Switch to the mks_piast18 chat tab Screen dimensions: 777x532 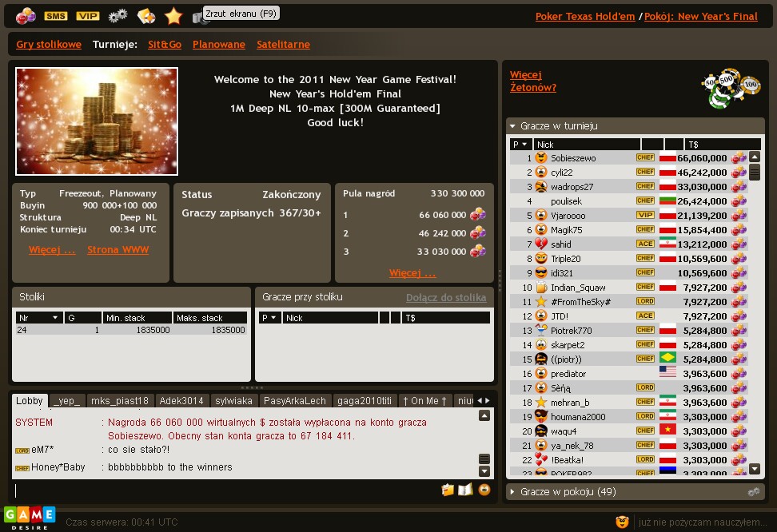119,401
